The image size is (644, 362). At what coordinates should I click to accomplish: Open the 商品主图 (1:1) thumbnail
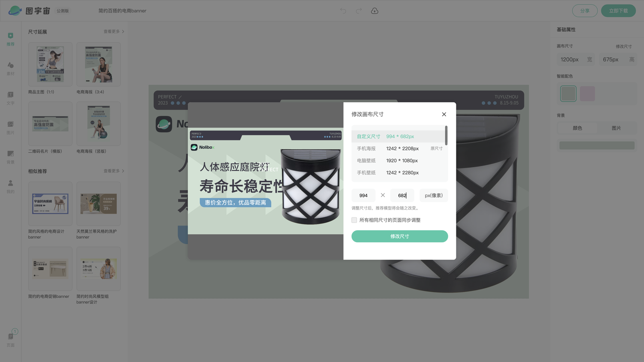[50, 64]
